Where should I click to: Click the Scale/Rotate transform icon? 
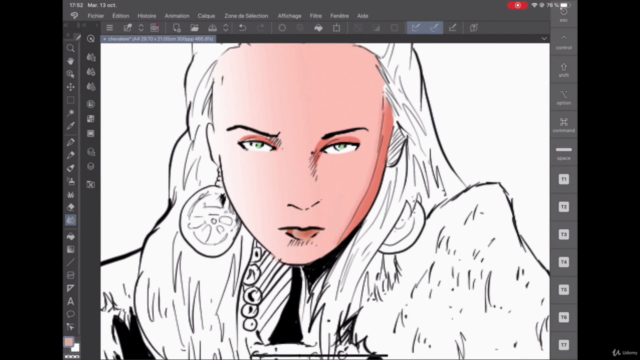[x=336, y=28]
